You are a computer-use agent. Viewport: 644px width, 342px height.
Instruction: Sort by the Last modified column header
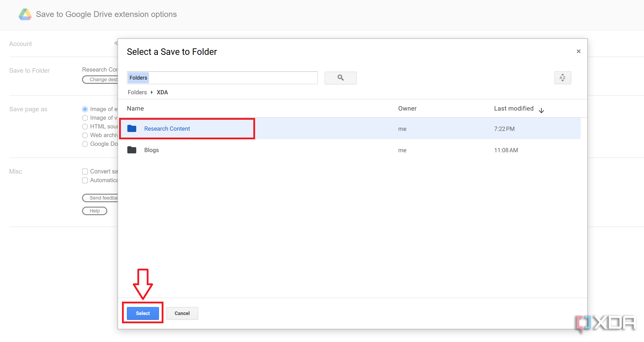[514, 109]
